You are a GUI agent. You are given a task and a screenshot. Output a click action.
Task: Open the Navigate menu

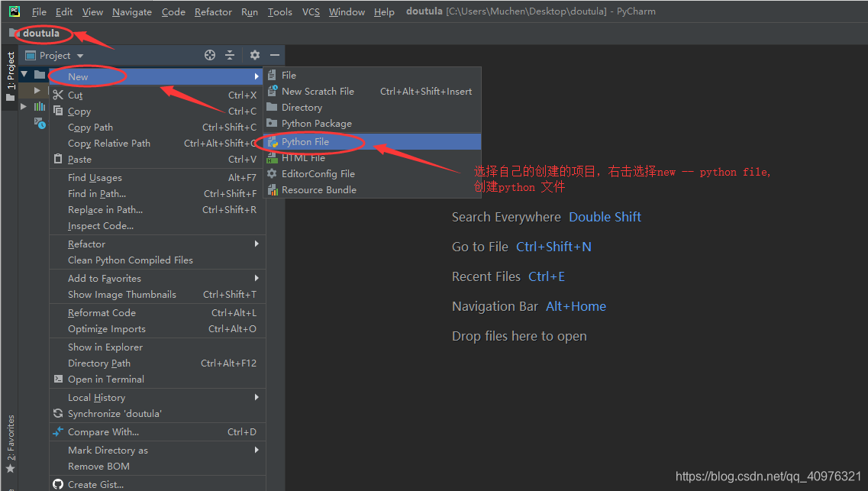pyautogui.click(x=132, y=11)
